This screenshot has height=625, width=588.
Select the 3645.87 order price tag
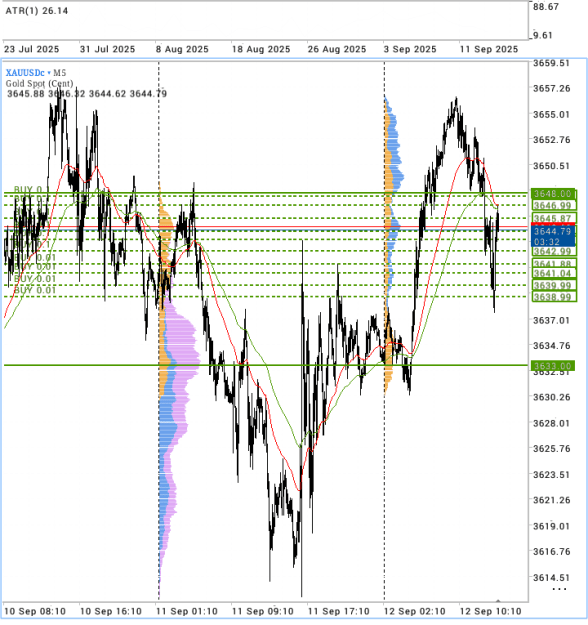(554, 218)
